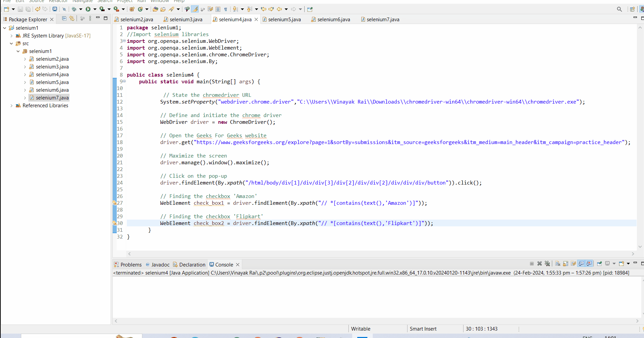
Task: Click the magnifier search icon at top right
Action: 619,9
